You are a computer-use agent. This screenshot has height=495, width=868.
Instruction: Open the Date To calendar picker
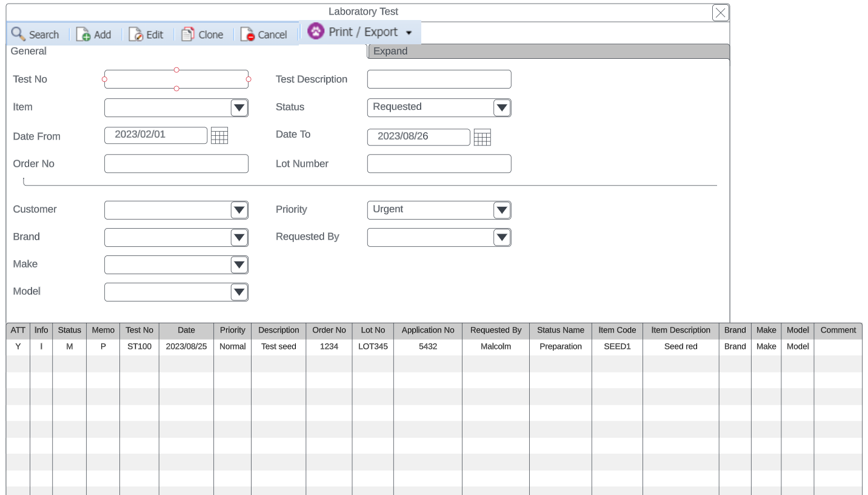click(x=482, y=138)
